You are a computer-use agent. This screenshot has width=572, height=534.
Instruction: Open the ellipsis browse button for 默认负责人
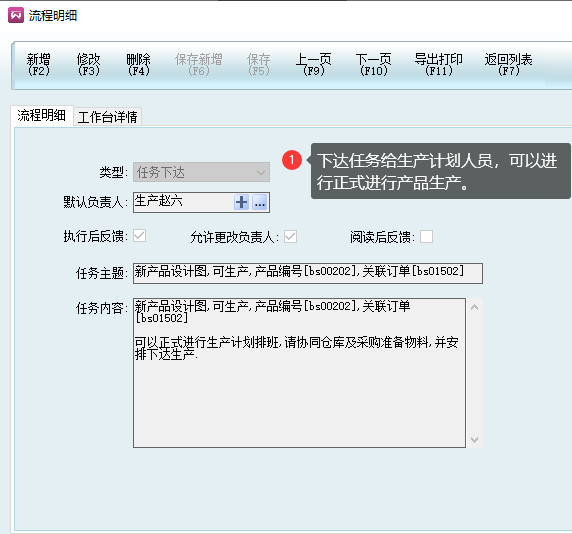pos(260,202)
